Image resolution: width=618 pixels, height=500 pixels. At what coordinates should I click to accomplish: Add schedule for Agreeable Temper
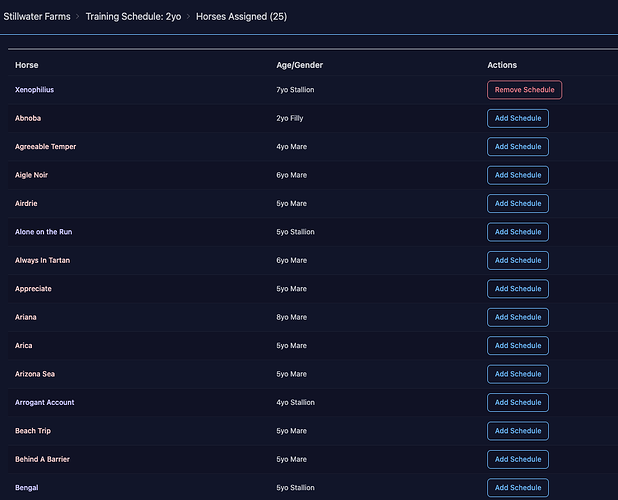tap(517, 147)
